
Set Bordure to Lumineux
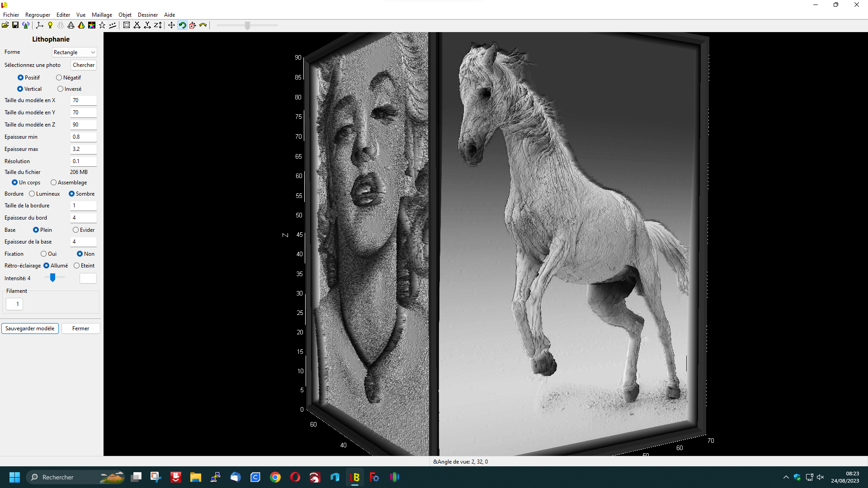click(44, 194)
